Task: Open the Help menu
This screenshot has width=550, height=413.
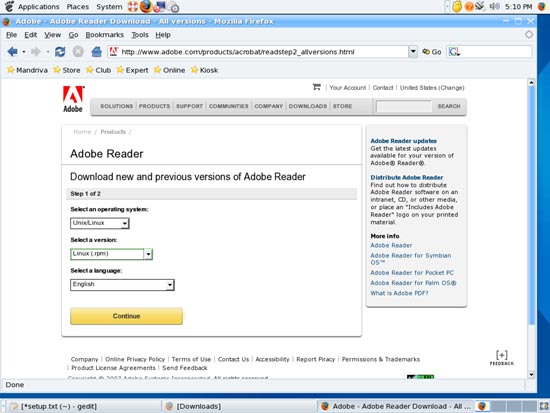Action: tap(163, 35)
